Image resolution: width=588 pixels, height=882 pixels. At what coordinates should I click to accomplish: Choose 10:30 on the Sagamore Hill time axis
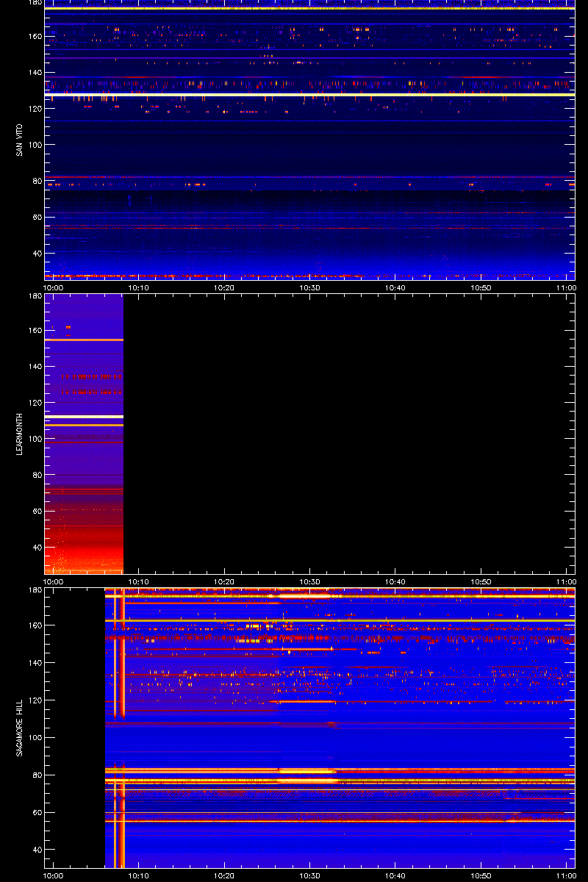311,875
